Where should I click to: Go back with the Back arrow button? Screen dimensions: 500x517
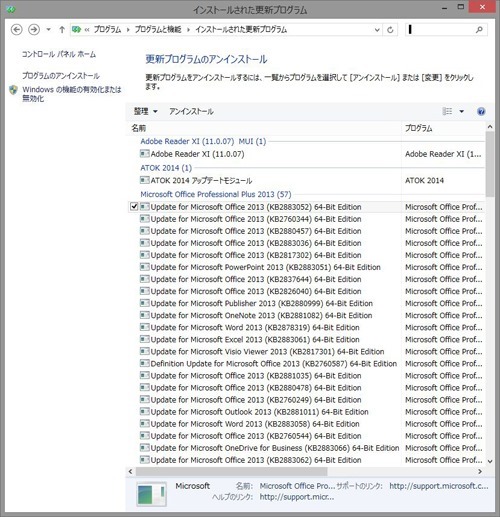(x=16, y=30)
